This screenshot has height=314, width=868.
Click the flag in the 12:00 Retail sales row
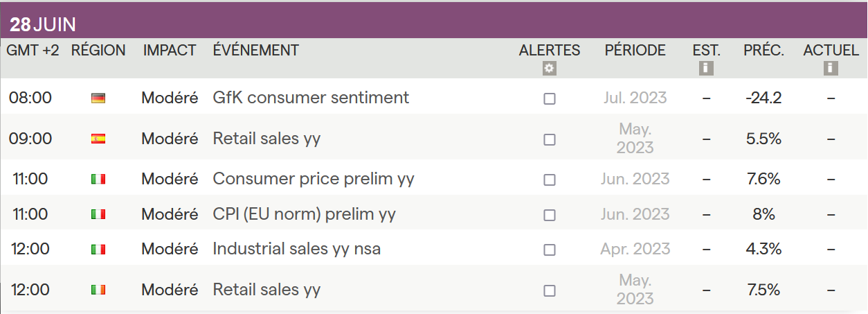[98, 290]
